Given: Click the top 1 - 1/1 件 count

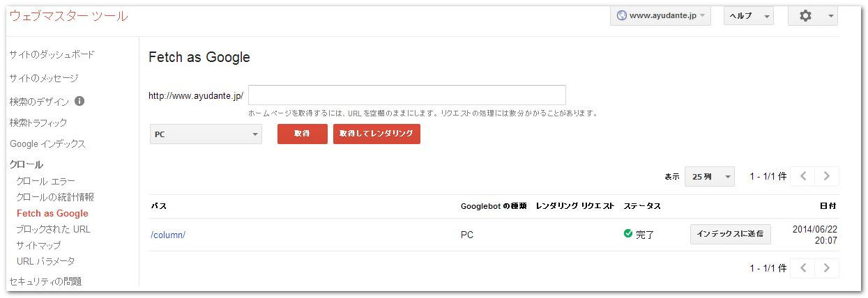Looking at the screenshot, I should pyautogui.click(x=768, y=177).
